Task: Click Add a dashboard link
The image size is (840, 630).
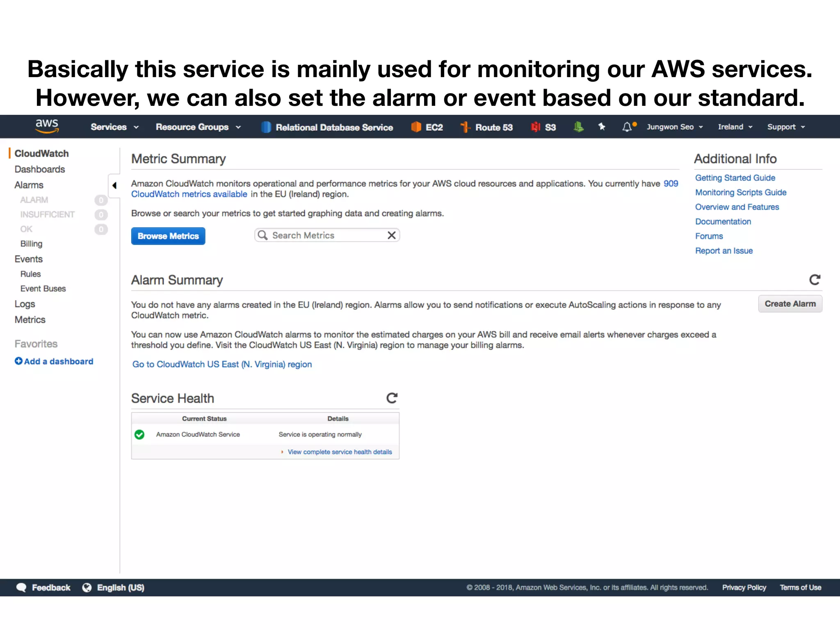Action: point(59,361)
